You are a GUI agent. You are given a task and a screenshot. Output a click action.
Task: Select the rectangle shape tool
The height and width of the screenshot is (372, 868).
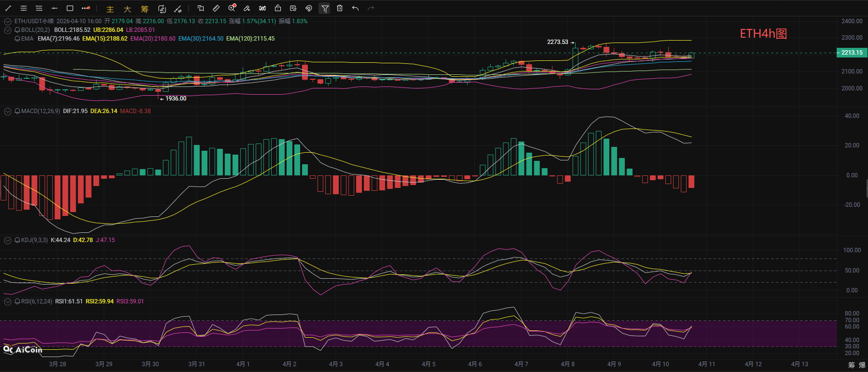70,8
